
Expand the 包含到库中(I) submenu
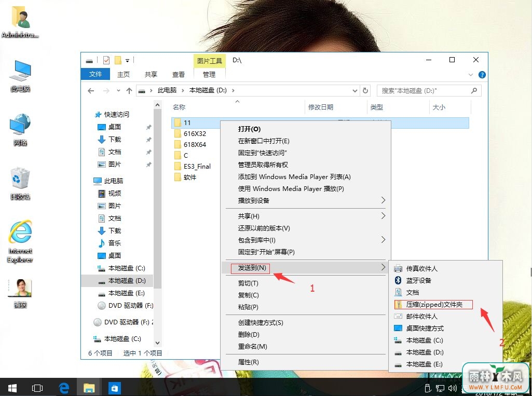305,240
